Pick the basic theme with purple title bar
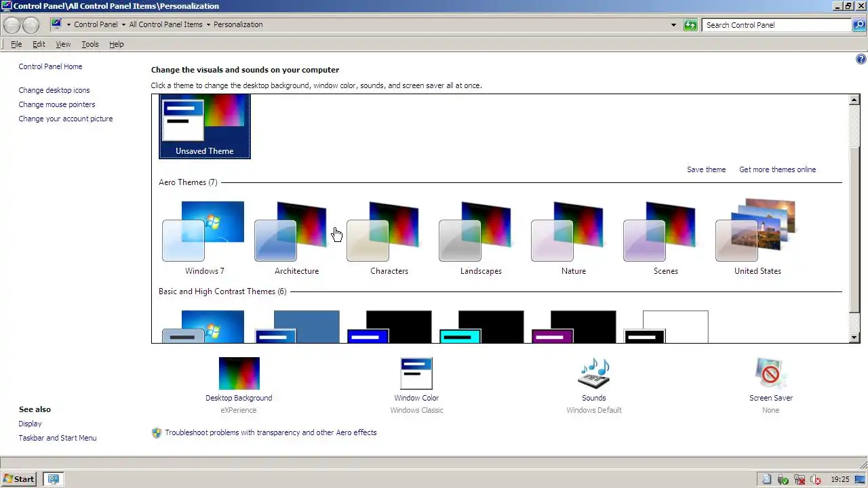Screen dimensions: 868x488 coord(574,327)
